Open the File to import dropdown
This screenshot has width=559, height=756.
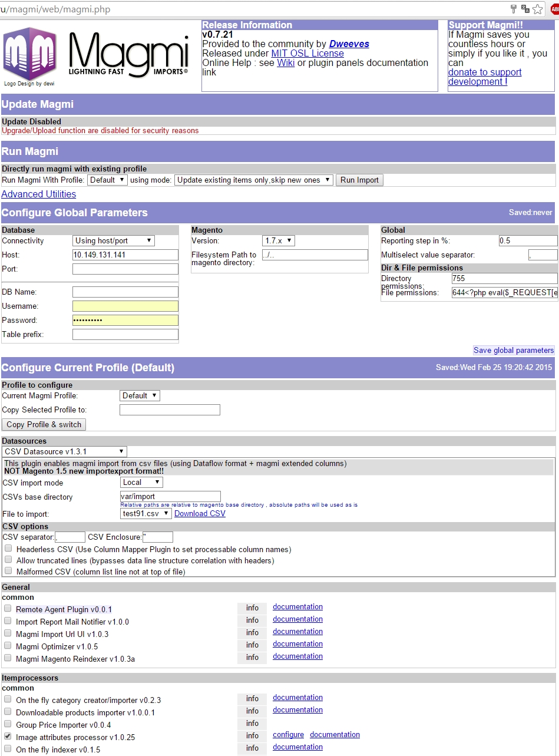coord(146,513)
